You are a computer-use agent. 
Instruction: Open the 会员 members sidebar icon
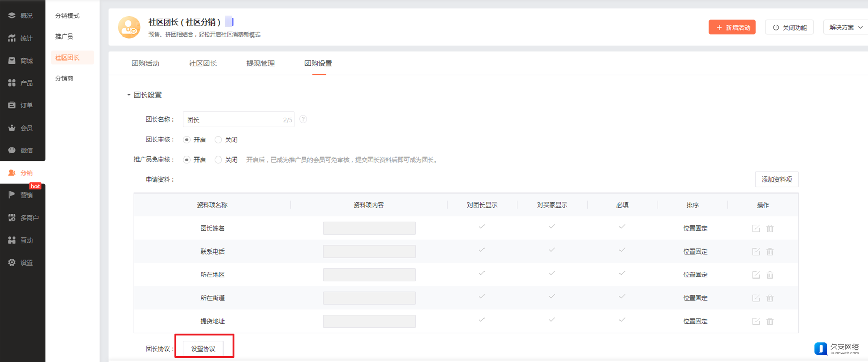click(11, 128)
